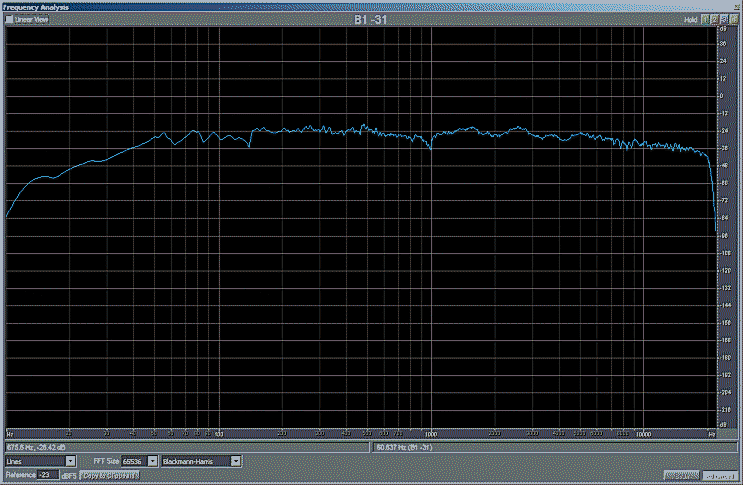Image resolution: width=743 pixels, height=485 pixels.
Task: Click the Copy to Clipboard button
Action: pyautogui.click(x=109, y=475)
